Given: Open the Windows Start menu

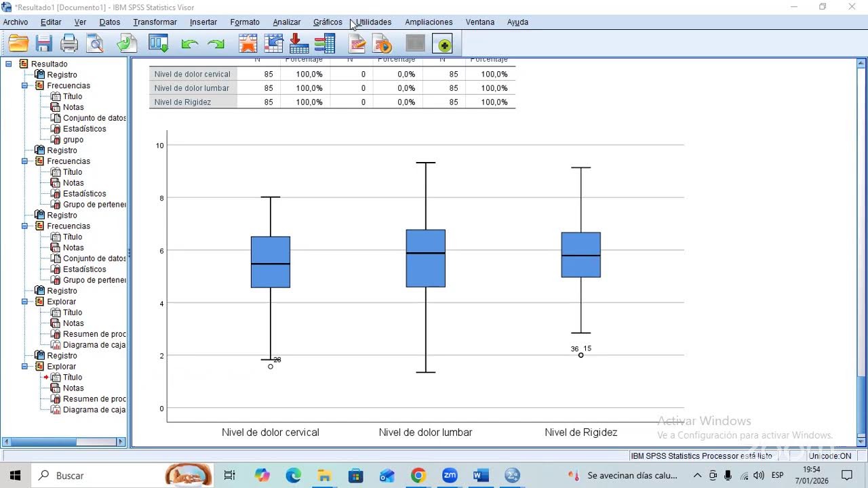Looking at the screenshot, I should (x=15, y=476).
